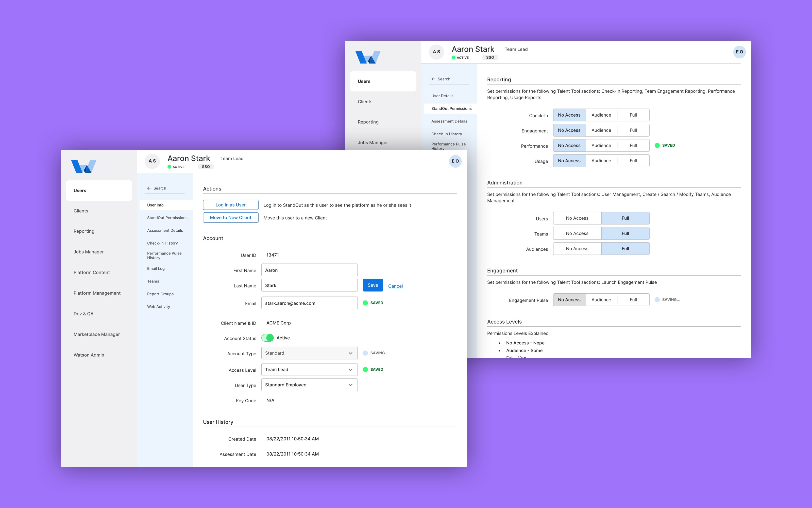The image size is (812, 508).
Task: Click SAVED indicator beside Performance permissions
Action: [x=665, y=145]
